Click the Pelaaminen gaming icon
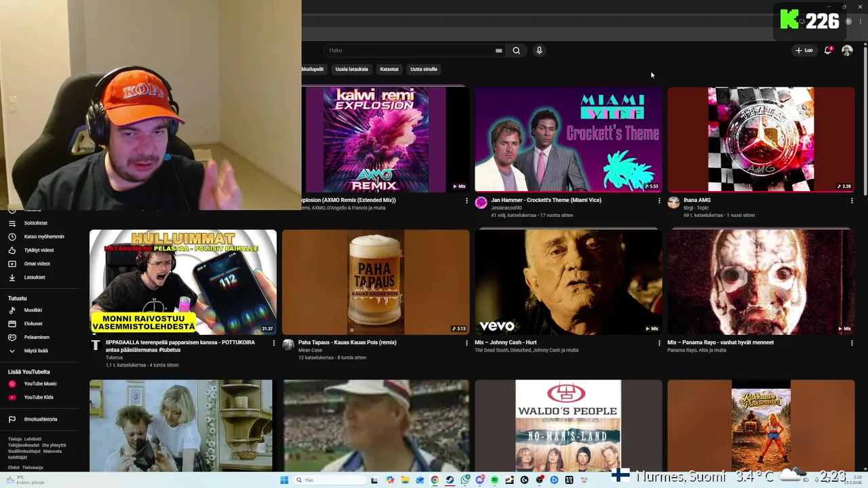 tap(12, 338)
